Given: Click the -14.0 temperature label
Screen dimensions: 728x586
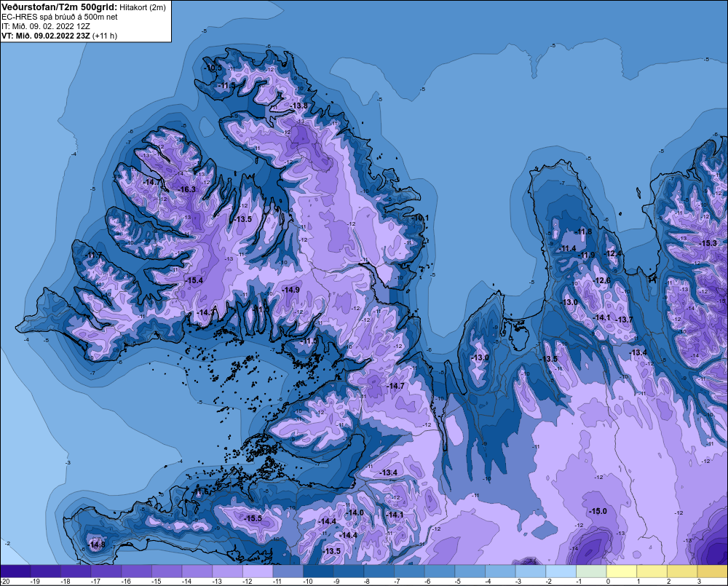Looking at the screenshot, I should 355,512.
